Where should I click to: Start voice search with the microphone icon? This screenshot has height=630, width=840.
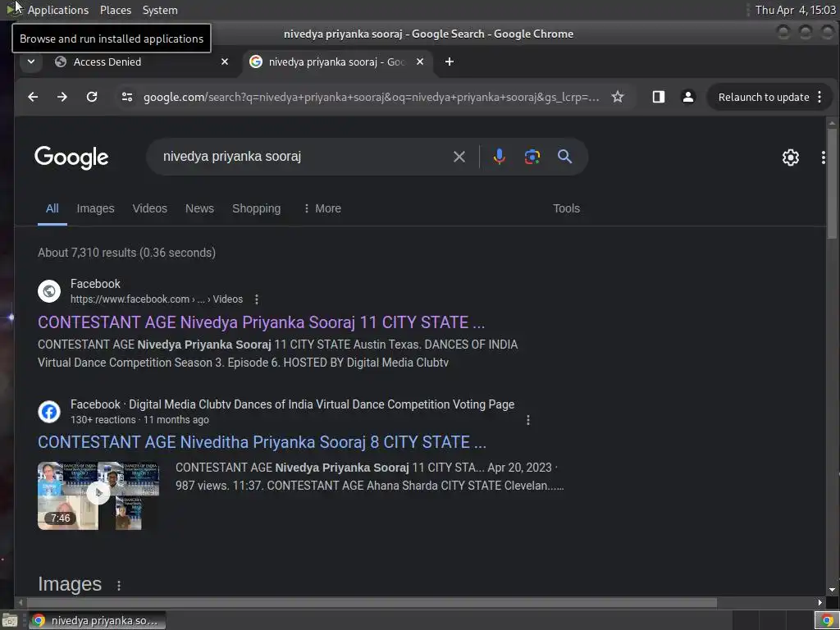click(499, 157)
